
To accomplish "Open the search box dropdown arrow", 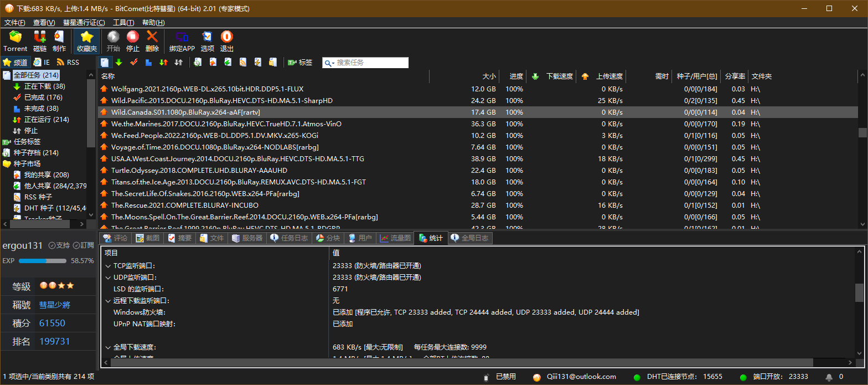I will click(329, 63).
